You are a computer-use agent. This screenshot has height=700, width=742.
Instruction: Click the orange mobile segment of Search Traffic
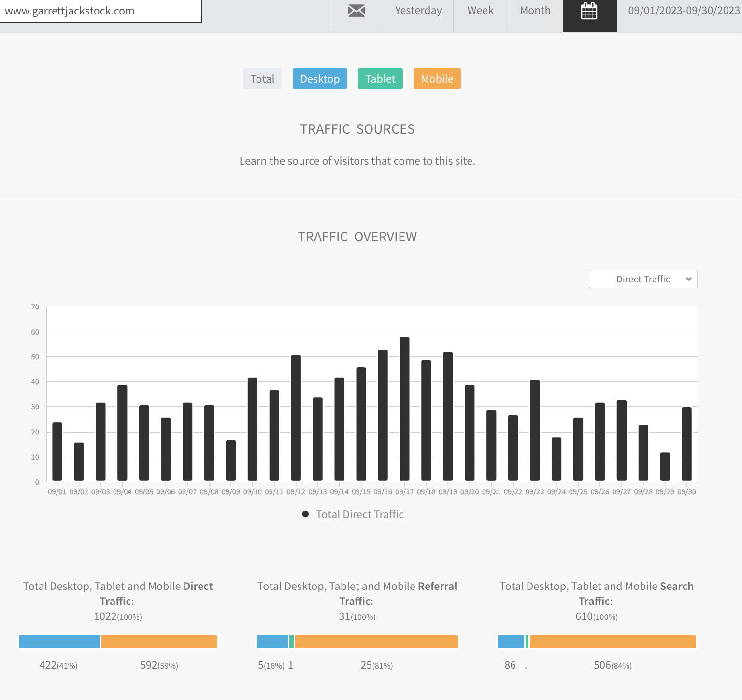(x=613, y=642)
